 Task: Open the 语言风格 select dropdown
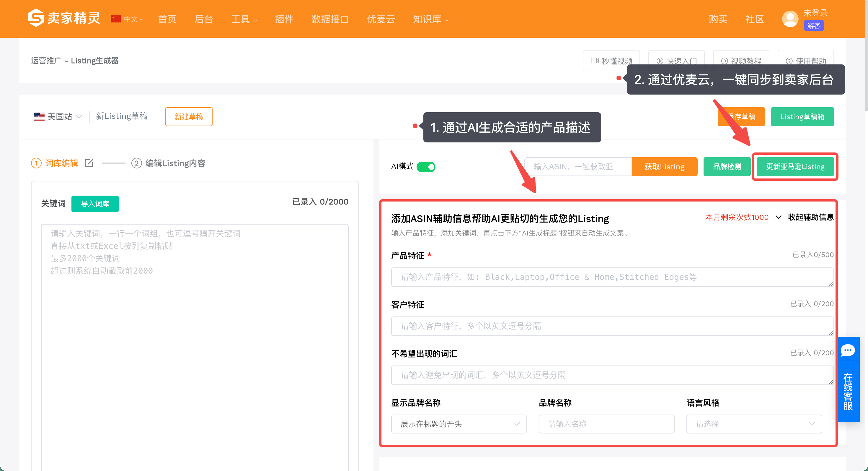coord(754,424)
